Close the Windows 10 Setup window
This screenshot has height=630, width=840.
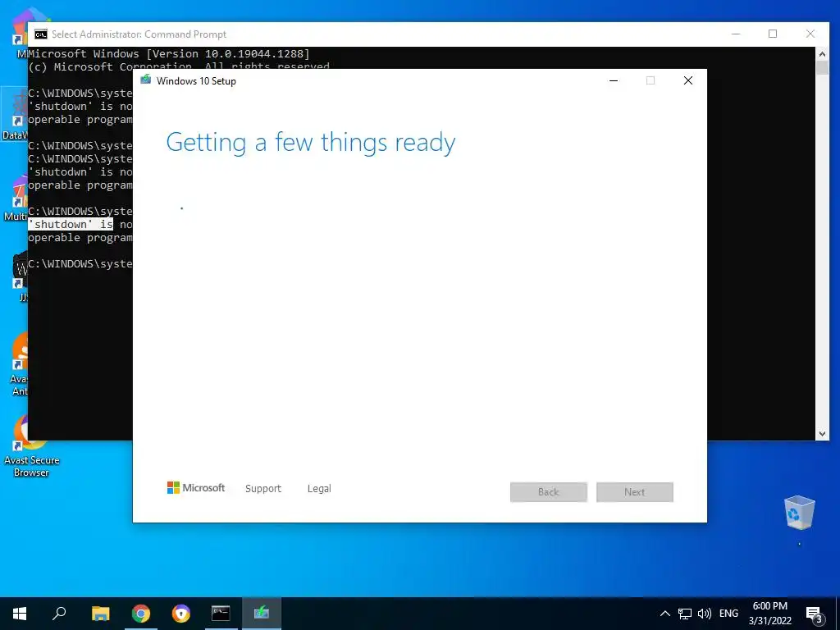(x=688, y=81)
